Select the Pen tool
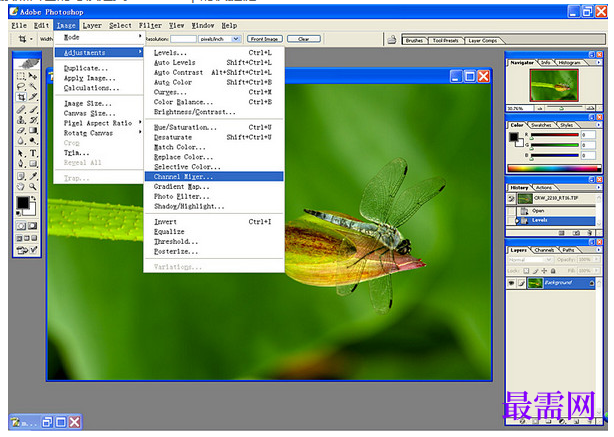614x437 pixels. tap(21, 164)
